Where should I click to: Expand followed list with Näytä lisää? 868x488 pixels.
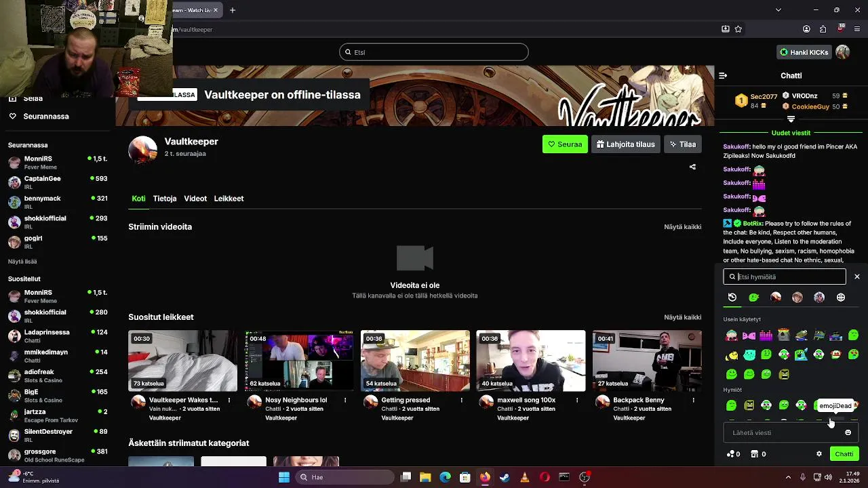click(22, 262)
